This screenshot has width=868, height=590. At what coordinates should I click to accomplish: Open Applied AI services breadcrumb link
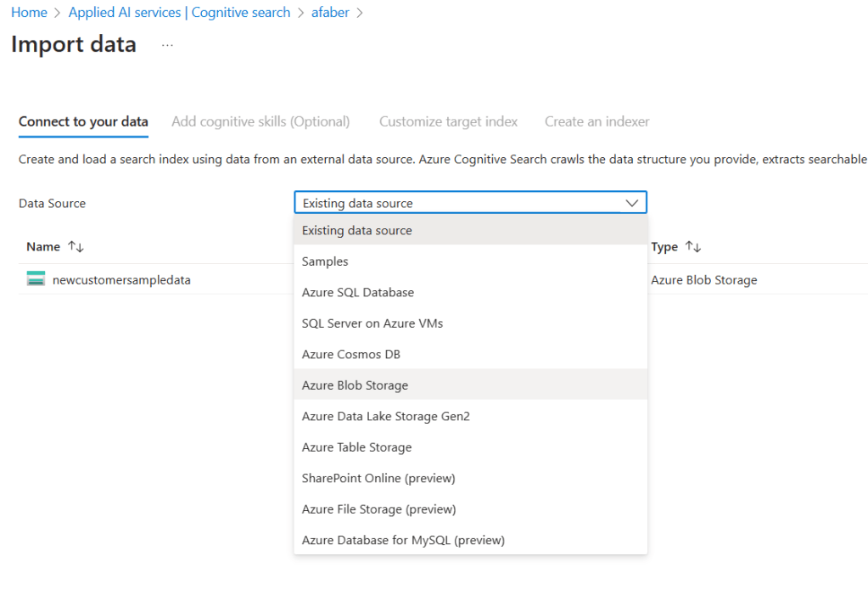179,13
